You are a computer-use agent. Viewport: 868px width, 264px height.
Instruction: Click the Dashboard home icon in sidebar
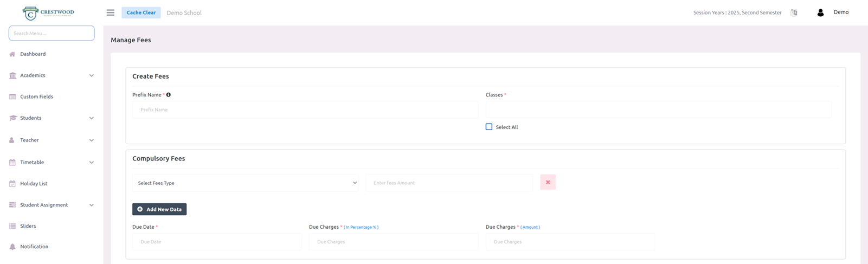[12, 54]
